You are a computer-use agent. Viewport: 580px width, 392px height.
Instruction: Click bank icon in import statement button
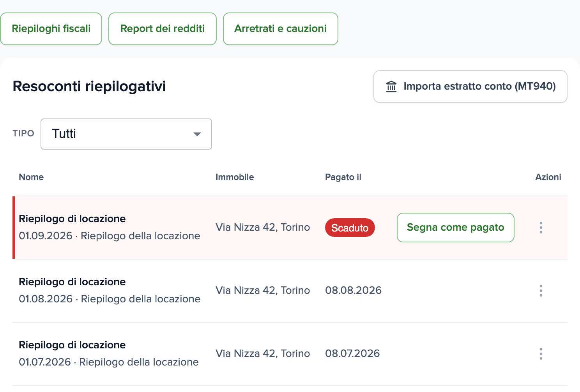click(x=391, y=87)
